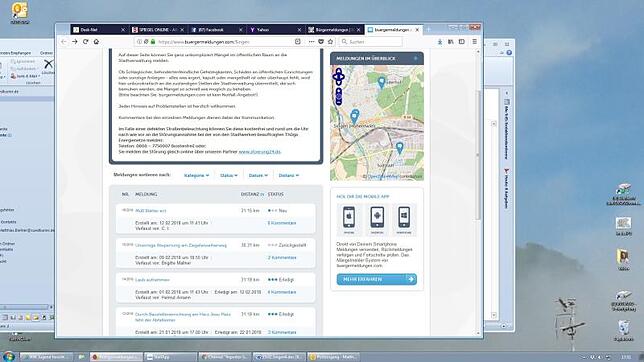Open the first report titled Müll
This screenshot has height=362, width=644.
point(150,210)
